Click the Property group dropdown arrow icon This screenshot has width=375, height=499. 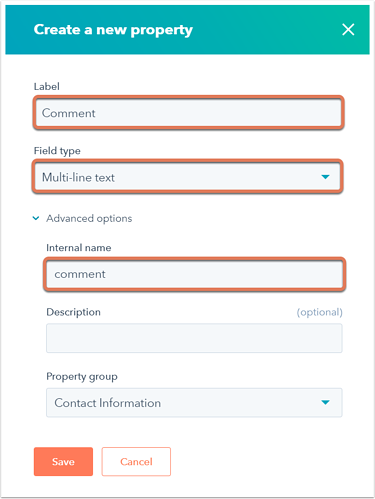tap(325, 403)
